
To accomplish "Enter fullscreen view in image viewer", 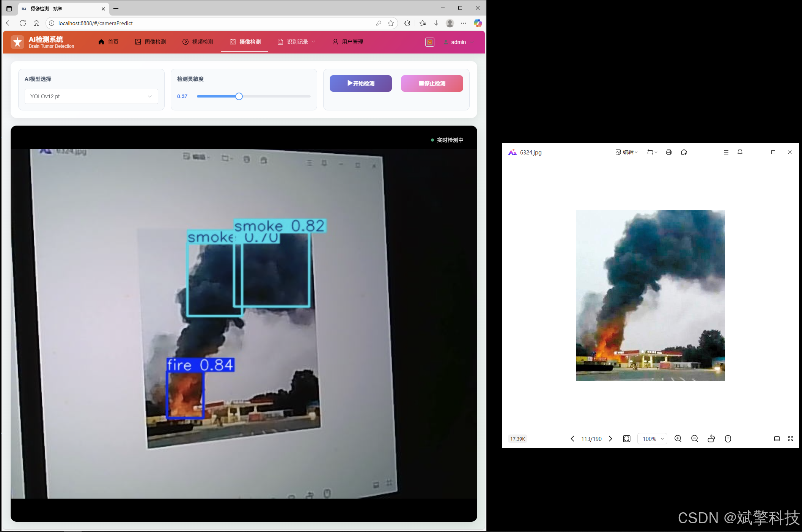I will (x=791, y=439).
